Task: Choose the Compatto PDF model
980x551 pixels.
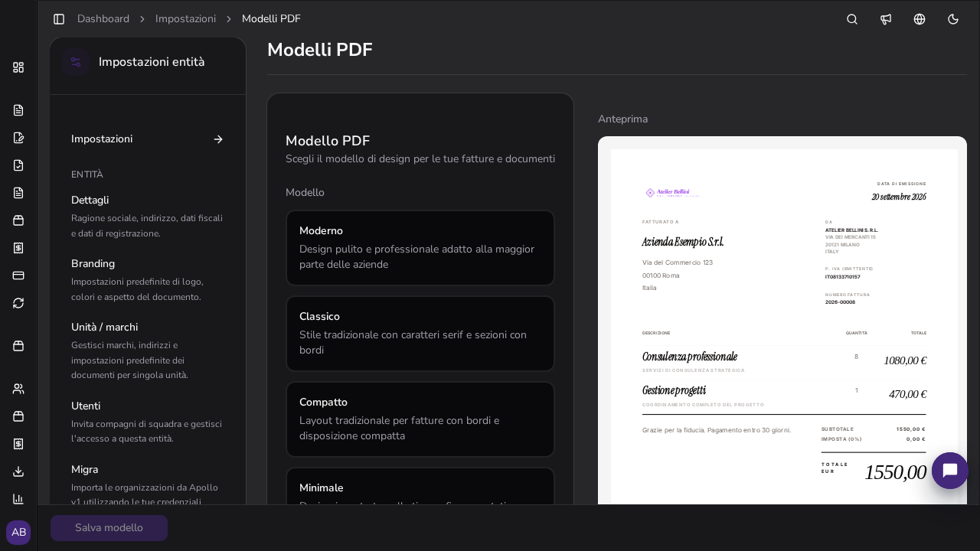Action: [x=420, y=419]
